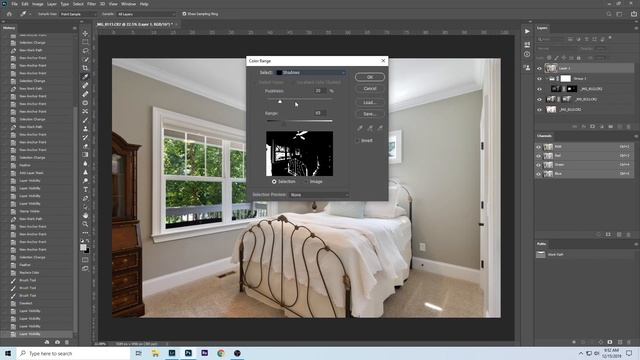Screen dimensions: 640x360
Task: Delete layer using trash icon in Layers
Action: pyautogui.click(x=629, y=127)
